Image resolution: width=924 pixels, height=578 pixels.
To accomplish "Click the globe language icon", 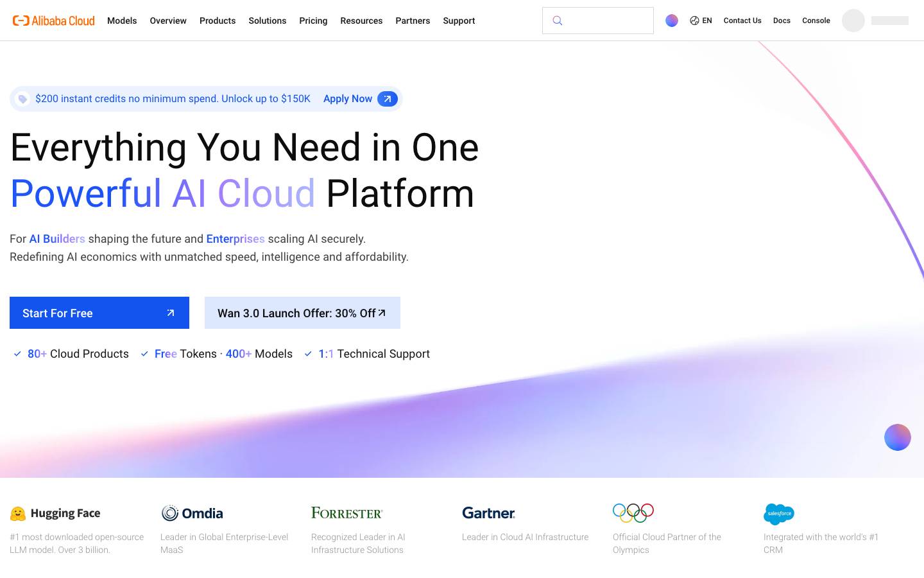I will (x=694, y=21).
